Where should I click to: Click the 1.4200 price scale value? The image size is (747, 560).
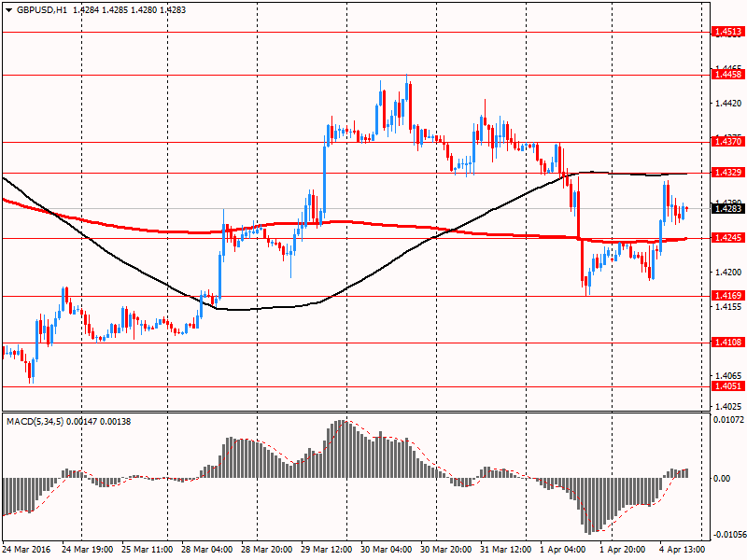(728, 273)
